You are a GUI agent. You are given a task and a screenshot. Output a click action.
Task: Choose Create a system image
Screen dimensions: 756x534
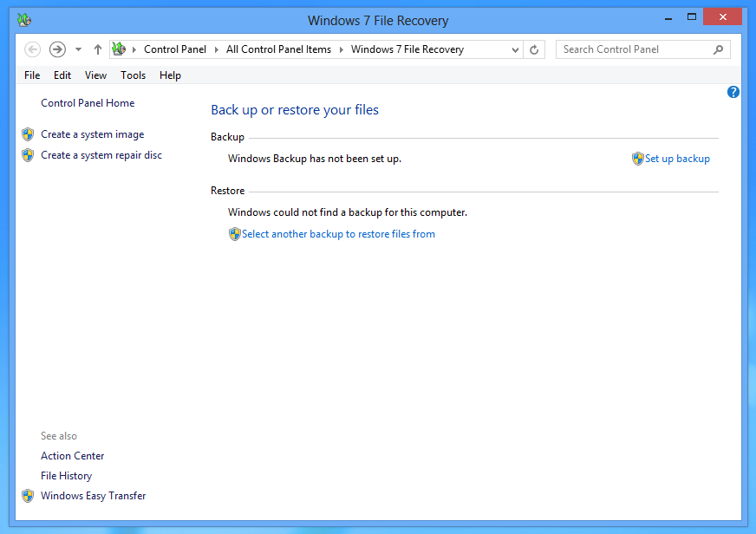pyautogui.click(x=93, y=134)
